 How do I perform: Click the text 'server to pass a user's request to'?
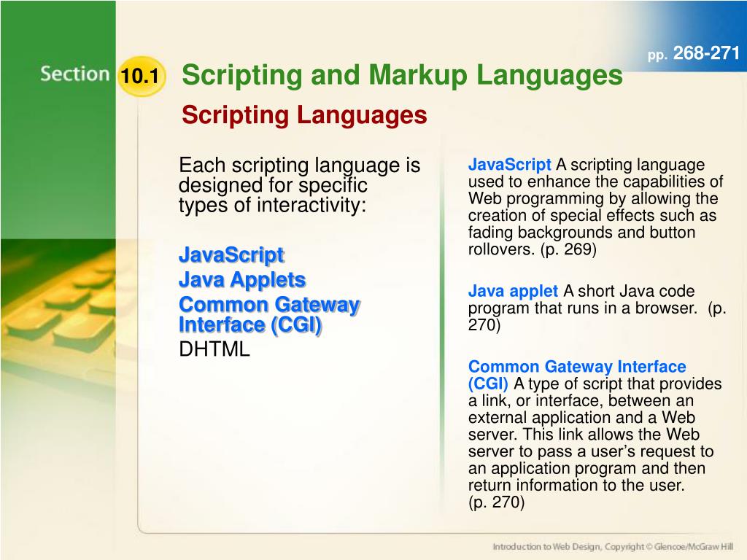point(591,451)
